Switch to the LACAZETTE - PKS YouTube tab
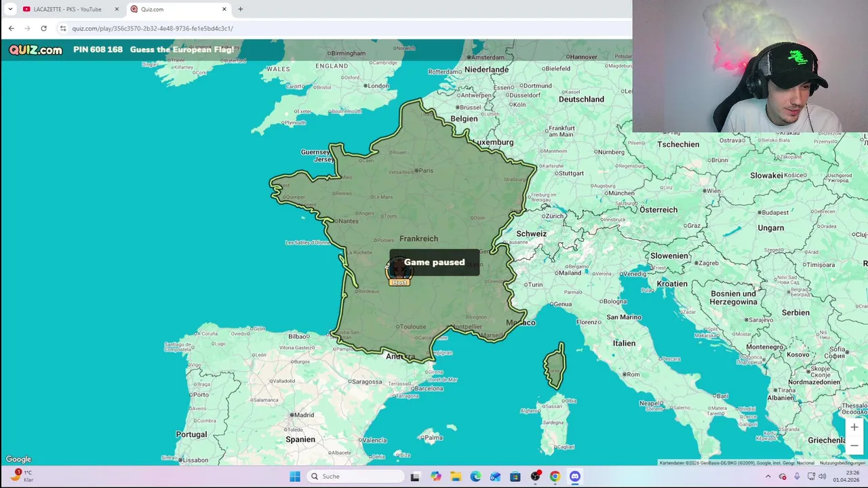The image size is (868, 488). click(x=66, y=9)
